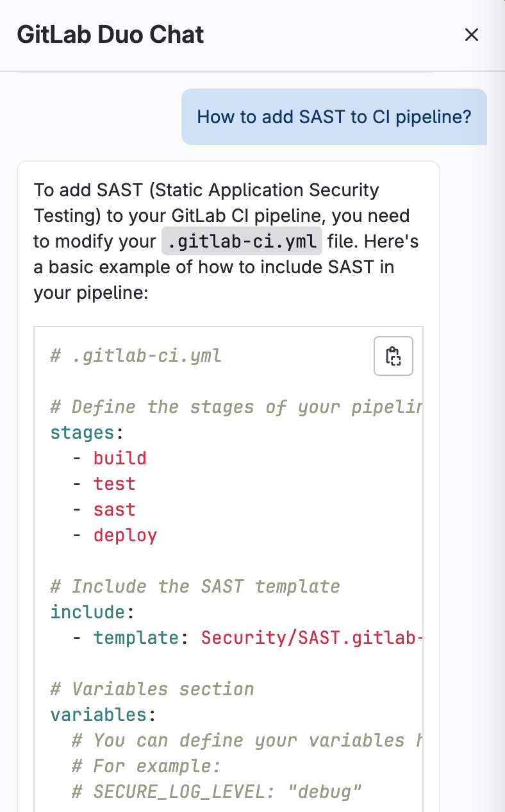Click the SECURE_LOG_LEVEL debug comment line
The height and width of the screenshot is (812, 505).
point(217,791)
